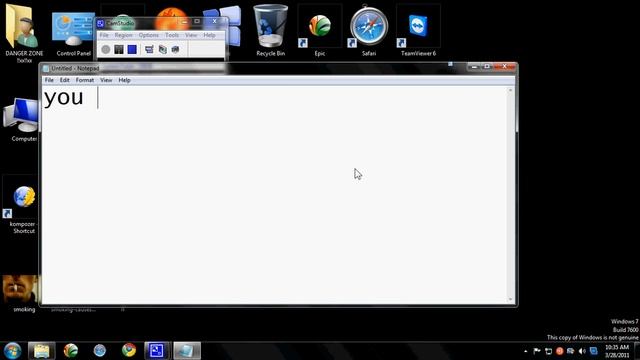Click the orange round tray icon
Screen dimensions: 640x360
pyautogui.click(x=560, y=351)
